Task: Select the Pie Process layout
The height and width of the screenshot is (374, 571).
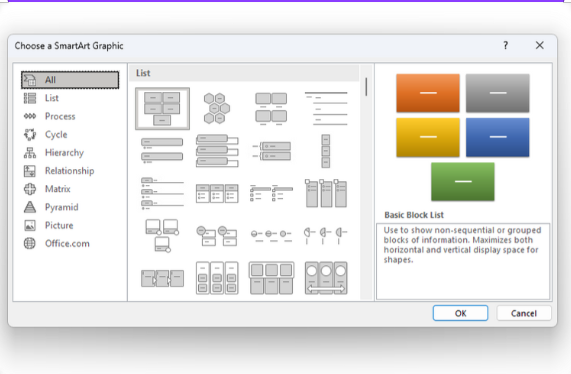Action: point(326,235)
